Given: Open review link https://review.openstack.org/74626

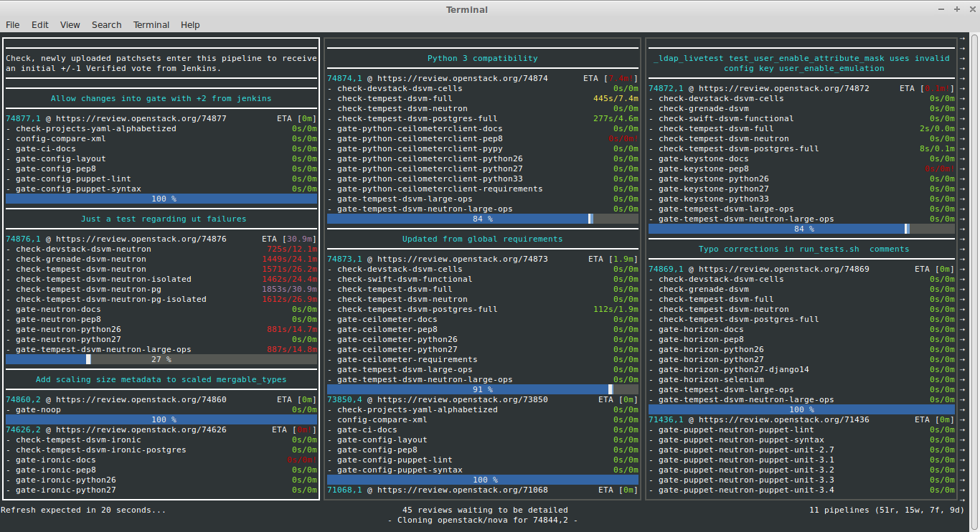Looking at the screenshot, I should click(x=141, y=429).
